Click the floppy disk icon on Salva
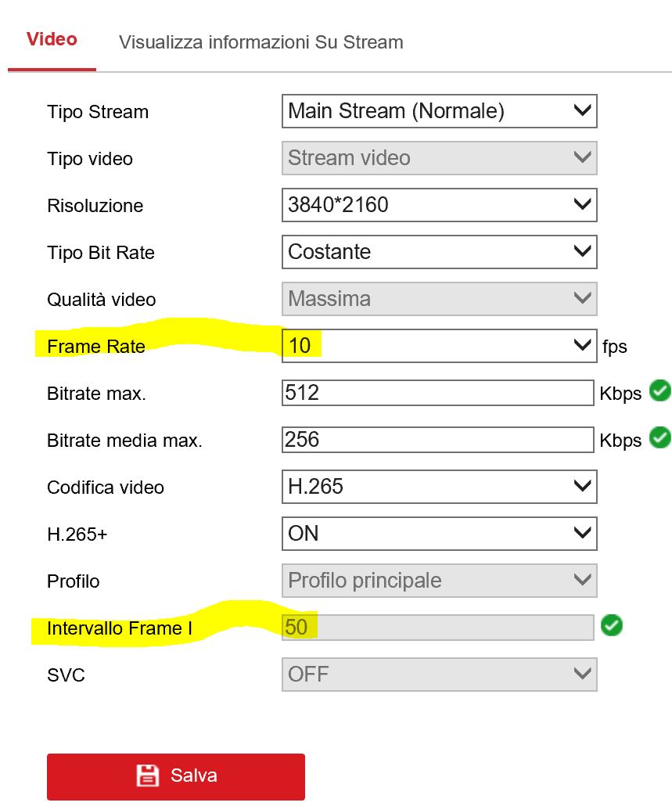The width and height of the screenshot is (672, 806). tap(147, 775)
